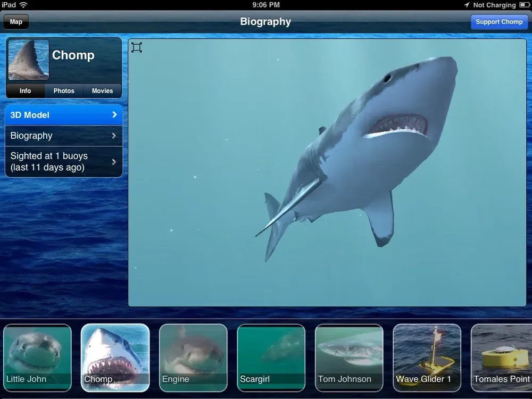The image size is (532, 399).
Task: Switch to the Info segment
Action: point(25,91)
